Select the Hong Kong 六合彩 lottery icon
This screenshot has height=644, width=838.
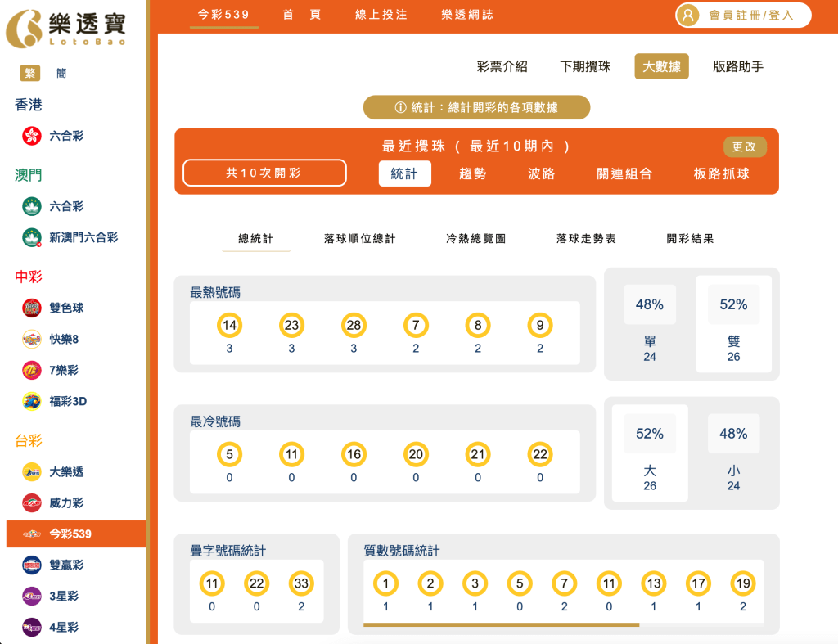coord(30,136)
